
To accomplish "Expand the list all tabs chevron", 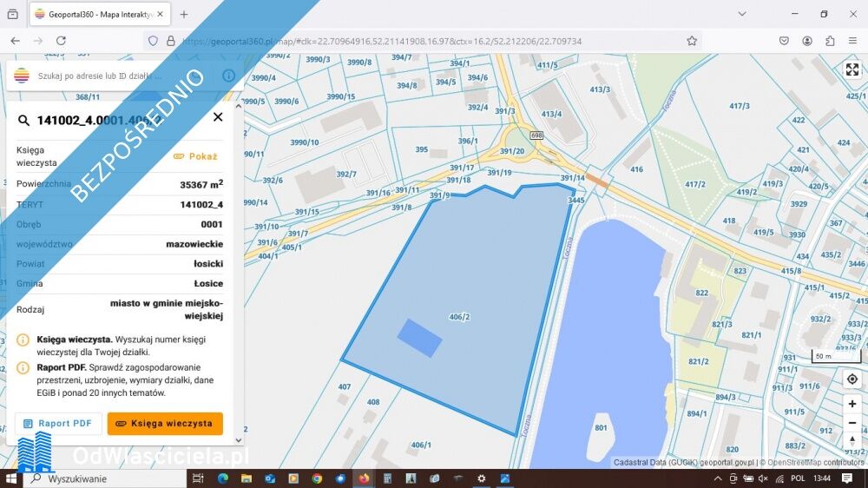I will point(742,14).
